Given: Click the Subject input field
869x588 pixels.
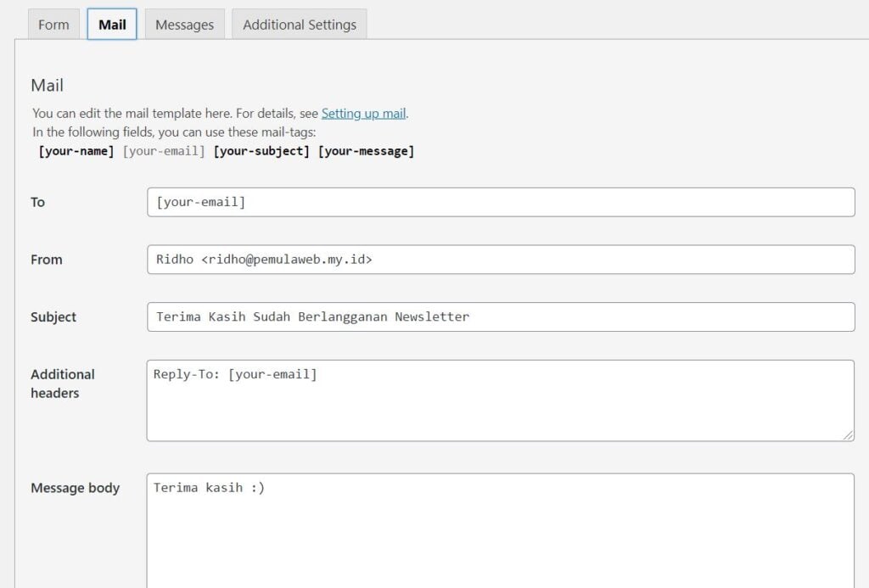Looking at the screenshot, I should 501,316.
